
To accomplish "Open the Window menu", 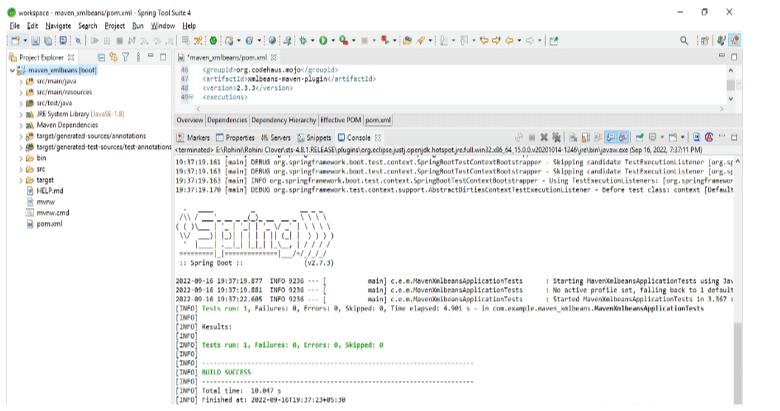I will click(x=163, y=26).
